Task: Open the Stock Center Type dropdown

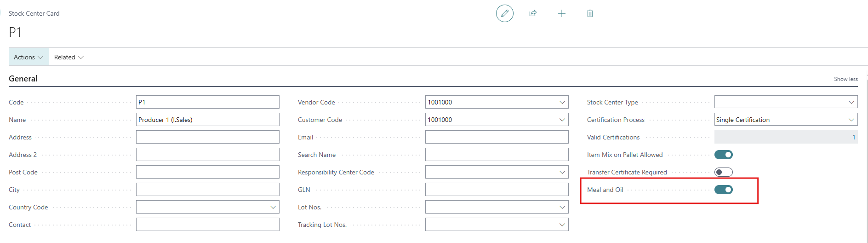Action: click(851, 102)
